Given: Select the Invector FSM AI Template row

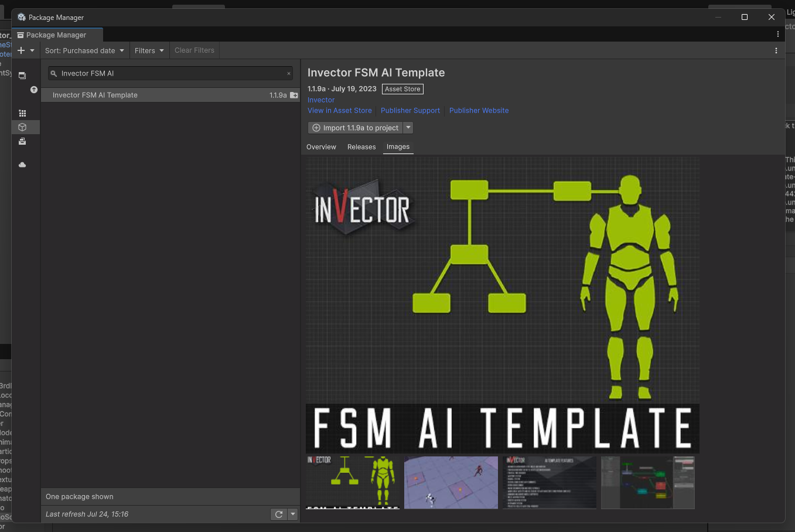Looking at the screenshot, I should click(170, 95).
